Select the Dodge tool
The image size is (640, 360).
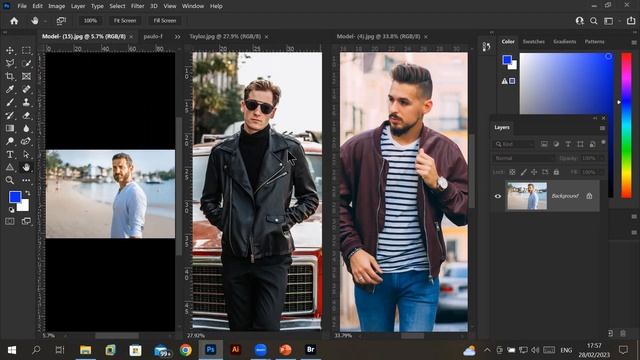(10, 141)
